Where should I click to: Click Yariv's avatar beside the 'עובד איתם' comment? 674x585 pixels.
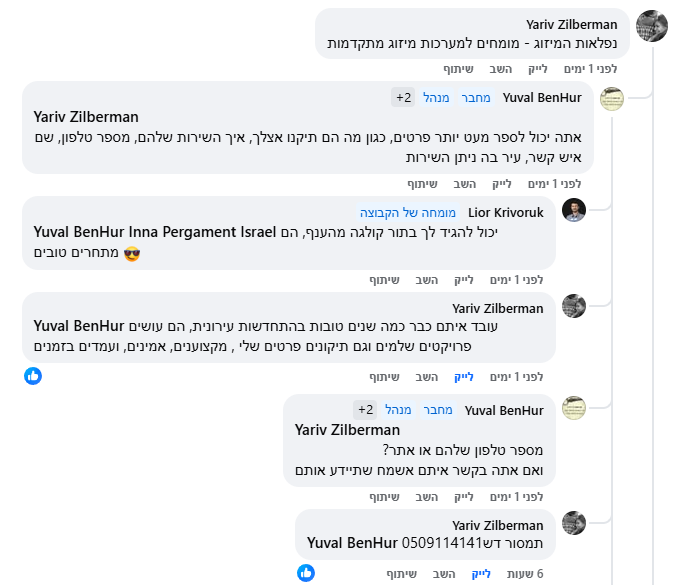coord(574,306)
